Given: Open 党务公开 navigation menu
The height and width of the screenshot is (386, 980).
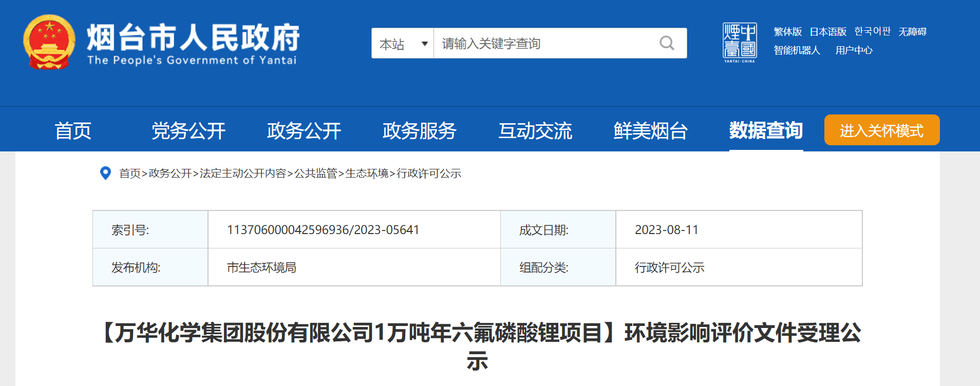Looking at the screenshot, I should coord(189,131).
